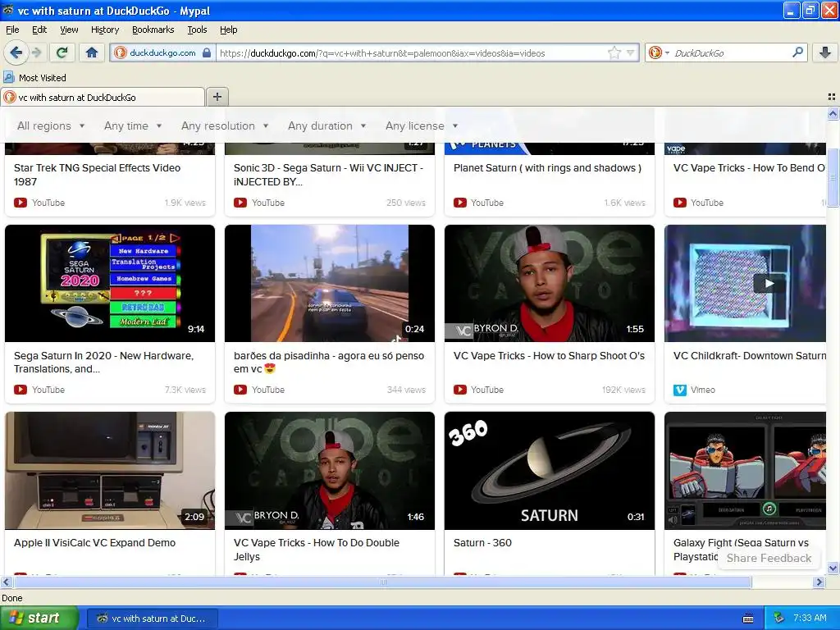Click the tab groups grid icon
The image size is (840, 630).
pyautogui.click(x=832, y=97)
